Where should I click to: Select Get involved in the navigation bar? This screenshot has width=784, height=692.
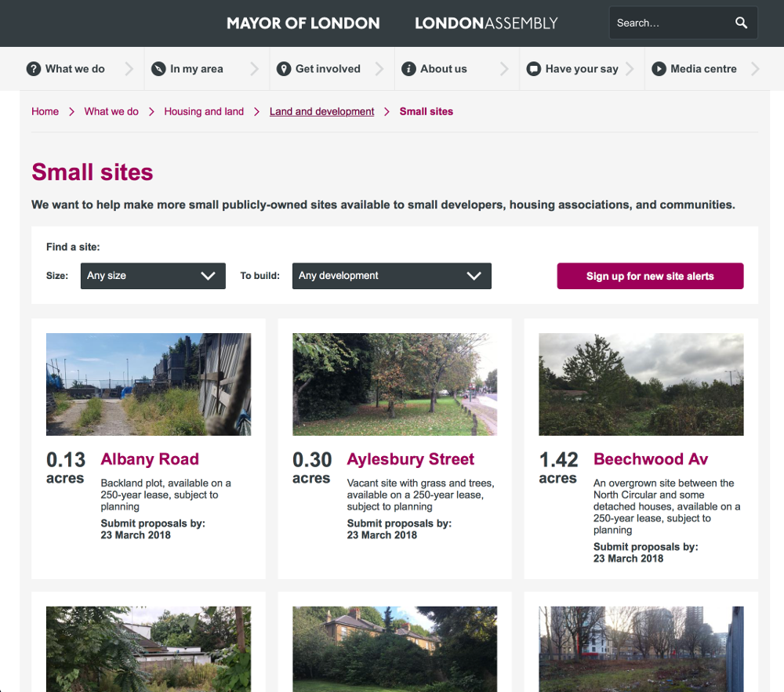(x=328, y=69)
